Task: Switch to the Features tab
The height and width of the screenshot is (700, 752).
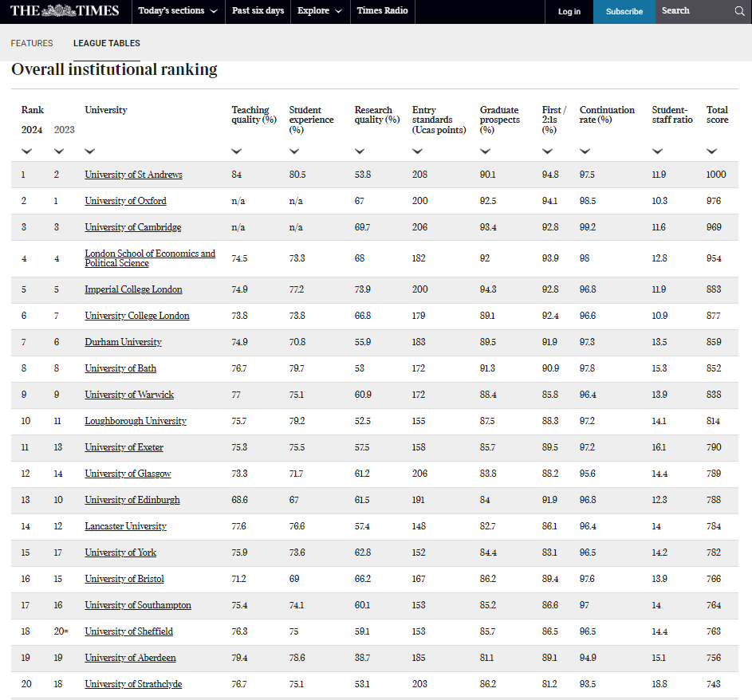Action: (x=32, y=43)
